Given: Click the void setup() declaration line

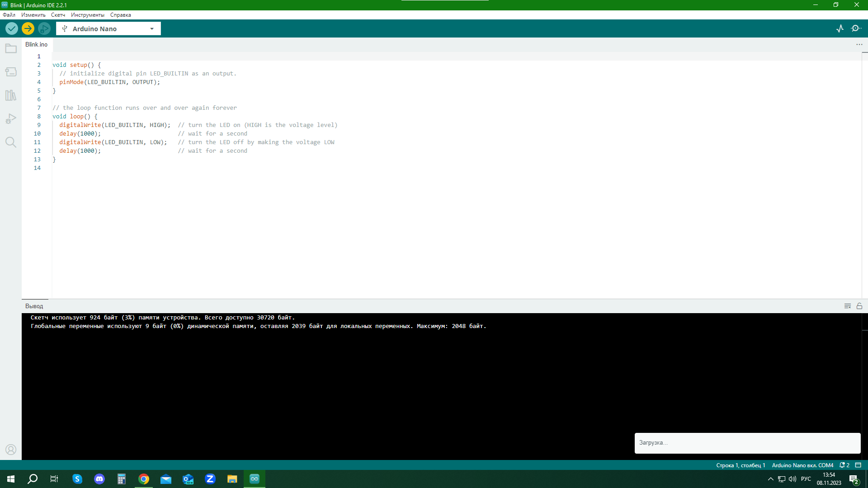Looking at the screenshot, I should click(77, 65).
